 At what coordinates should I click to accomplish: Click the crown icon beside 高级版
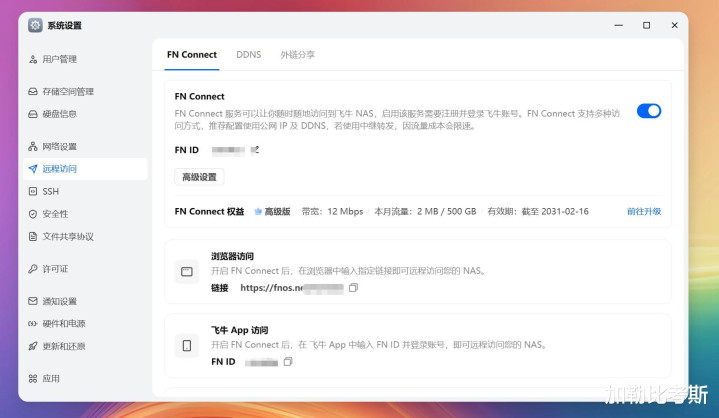point(258,211)
